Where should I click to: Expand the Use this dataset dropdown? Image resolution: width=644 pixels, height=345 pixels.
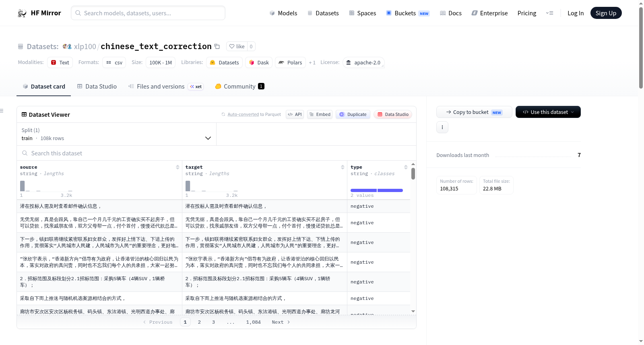(548, 112)
